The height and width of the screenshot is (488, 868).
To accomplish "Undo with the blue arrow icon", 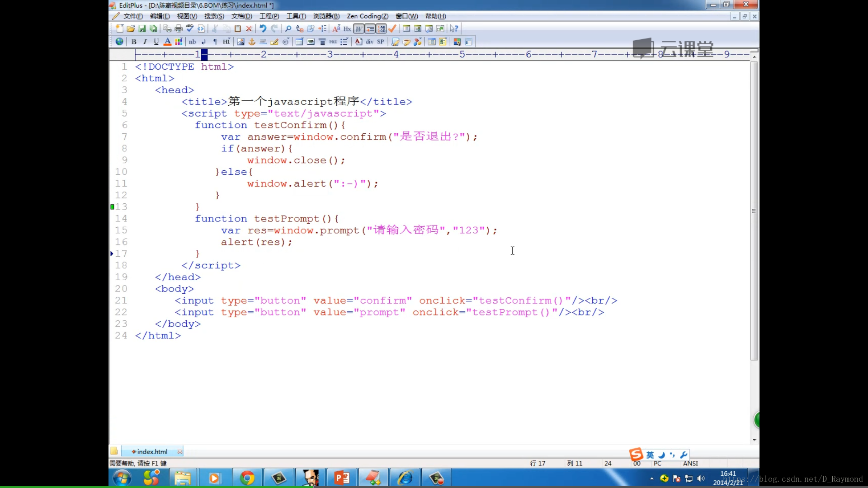I will pos(263,28).
